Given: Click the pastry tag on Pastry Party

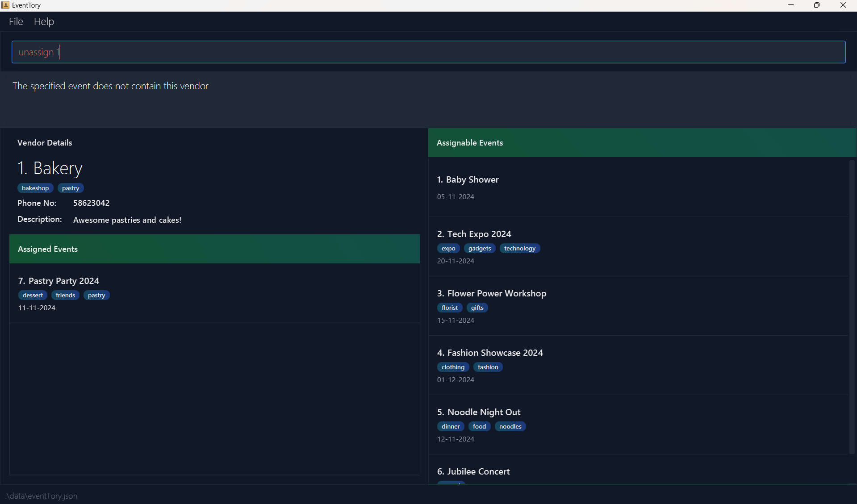Looking at the screenshot, I should [96, 295].
